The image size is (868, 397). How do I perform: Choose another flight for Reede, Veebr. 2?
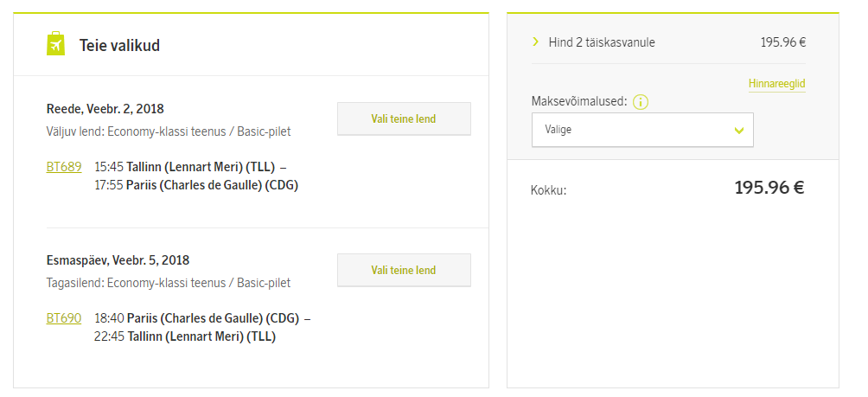[404, 118]
